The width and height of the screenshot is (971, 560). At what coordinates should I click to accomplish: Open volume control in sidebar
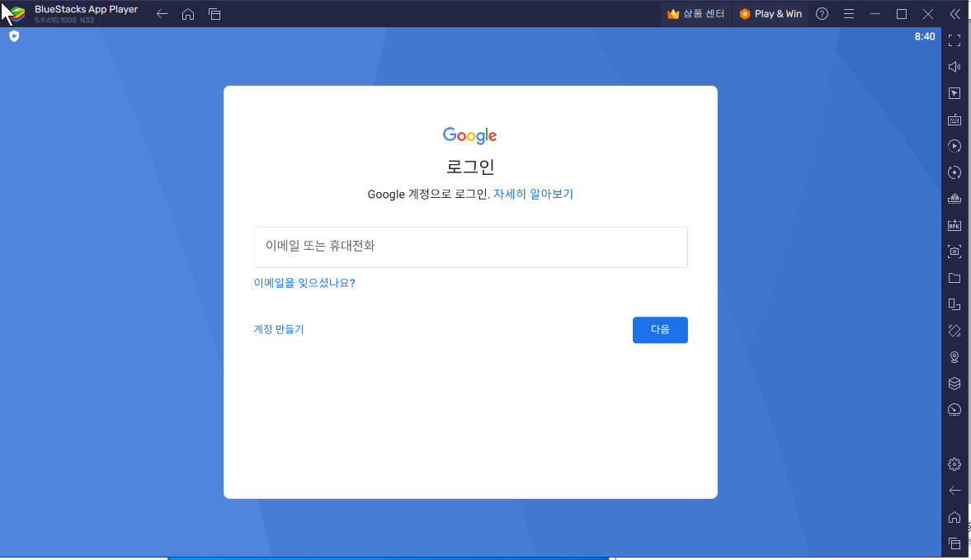[955, 67]
